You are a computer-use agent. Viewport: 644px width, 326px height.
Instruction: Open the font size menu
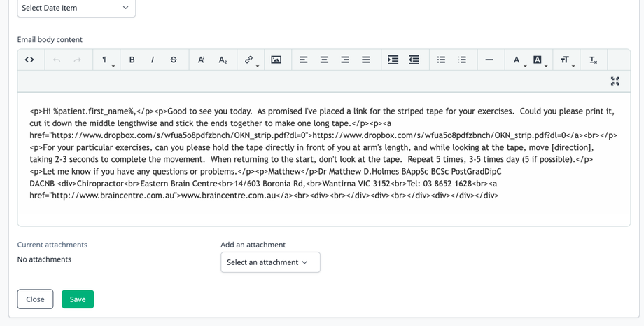point(566,60)
